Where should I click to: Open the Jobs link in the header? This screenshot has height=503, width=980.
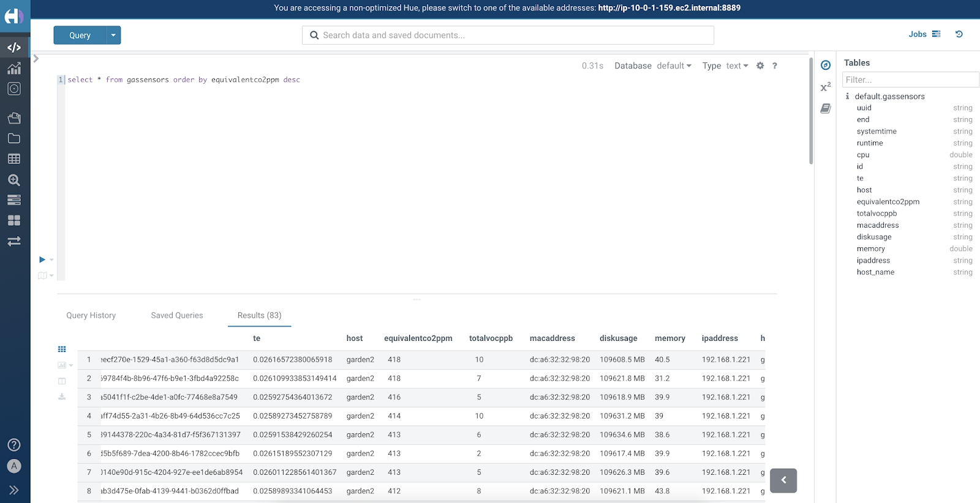(x=918, y=34)
